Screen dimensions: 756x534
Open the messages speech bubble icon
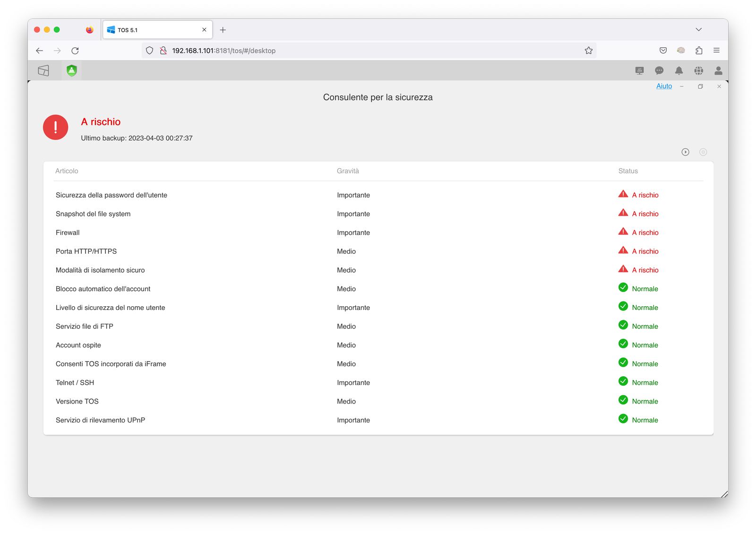(x=659, y=71)
